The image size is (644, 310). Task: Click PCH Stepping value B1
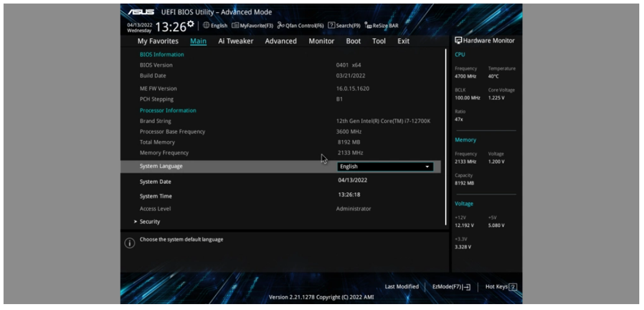coord(339,99)
